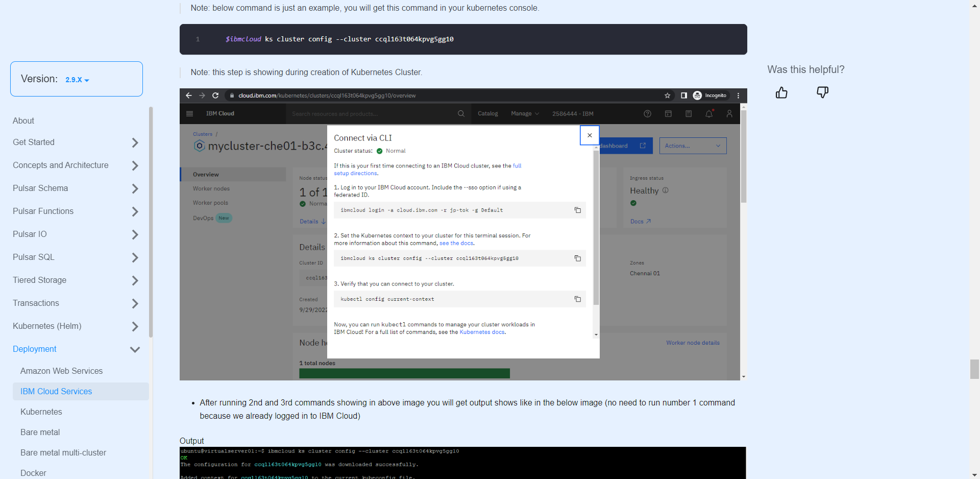This screenshot has width=980, height=479.
Task: Open the 2.9.x version dropdown
Action: (x=77, y=80)
